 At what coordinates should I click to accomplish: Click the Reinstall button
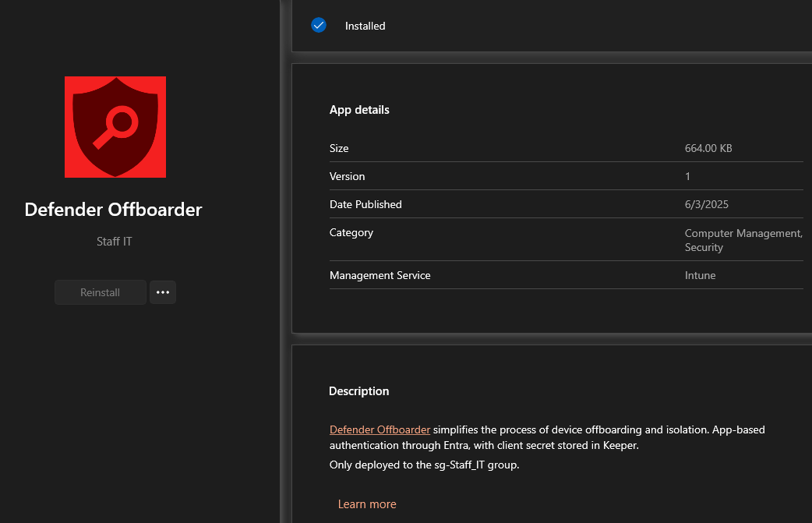pyautogui.click(x=100, y=292)
